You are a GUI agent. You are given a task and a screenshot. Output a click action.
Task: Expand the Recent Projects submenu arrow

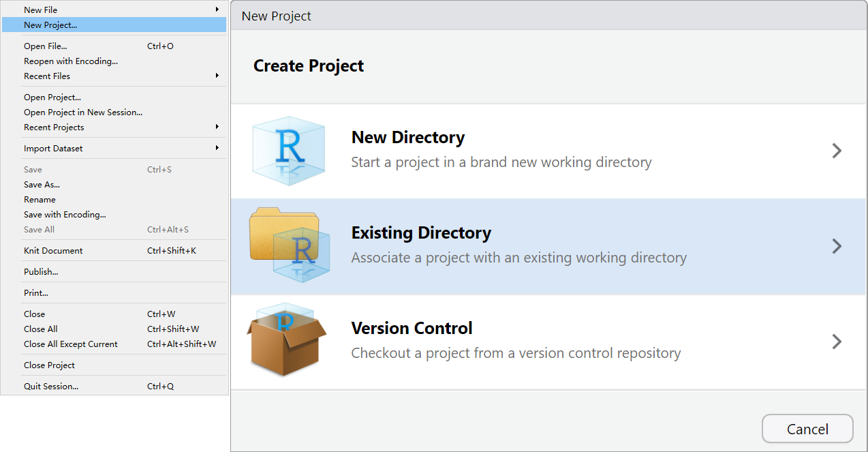coord(217,127)
